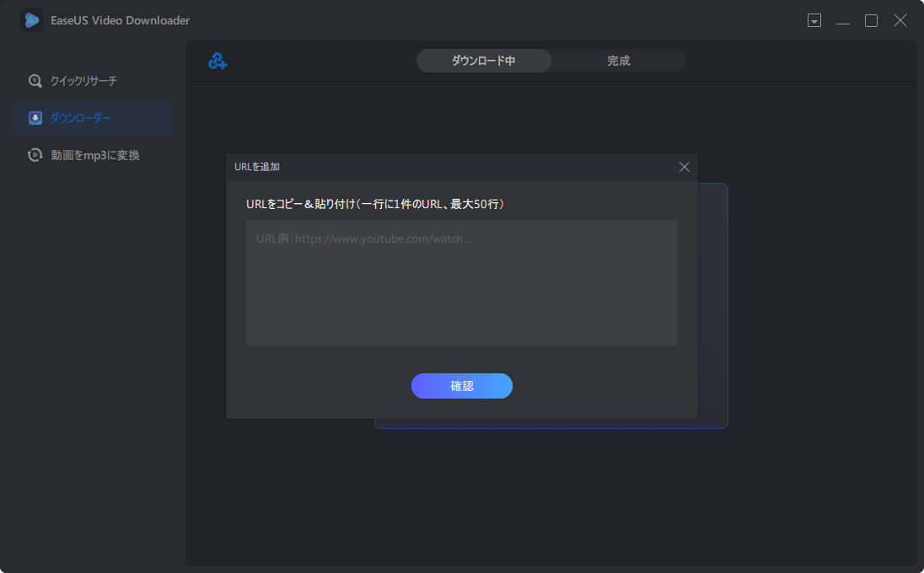Click the search icon beside クイックリサーチ
This screenshot has height=573, width=924.
coord(35,81)
